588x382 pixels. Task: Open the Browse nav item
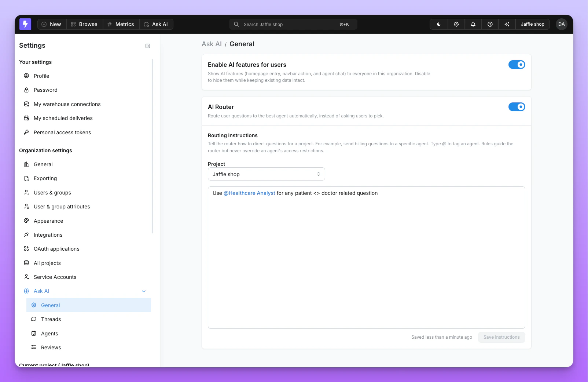[85, 24]
